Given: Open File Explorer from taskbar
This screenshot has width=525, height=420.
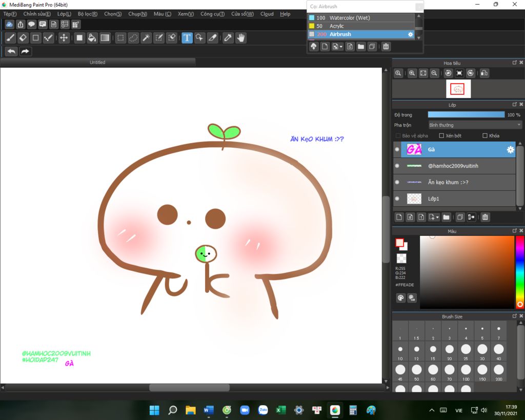Looking at the screenshot, I should coord(191,410).
